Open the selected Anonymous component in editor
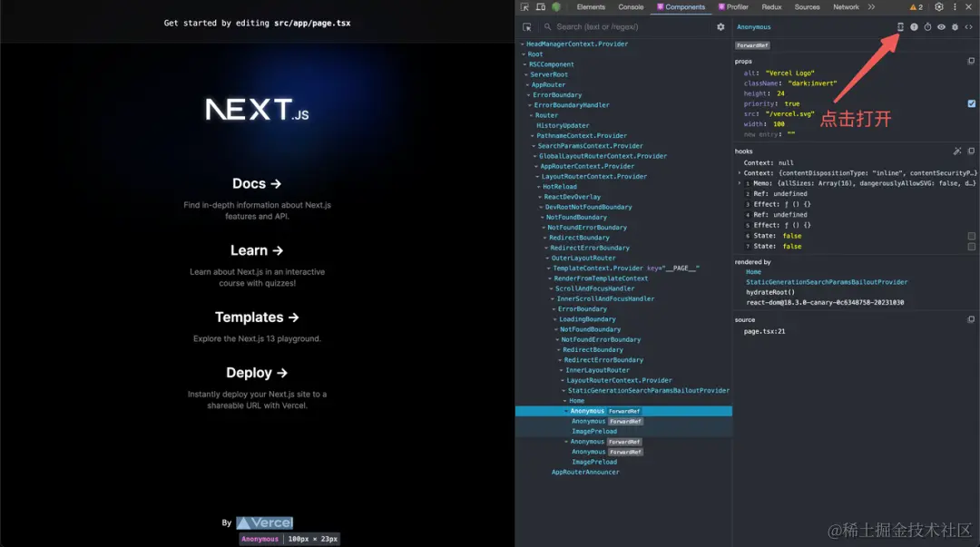The image size is (980, 547). click(x=900, y=27)
